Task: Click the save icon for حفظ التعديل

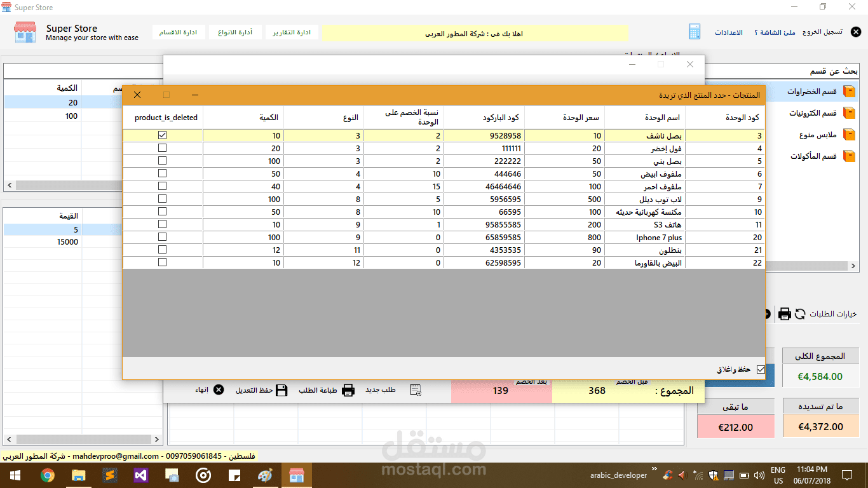Action: [281, 390]
